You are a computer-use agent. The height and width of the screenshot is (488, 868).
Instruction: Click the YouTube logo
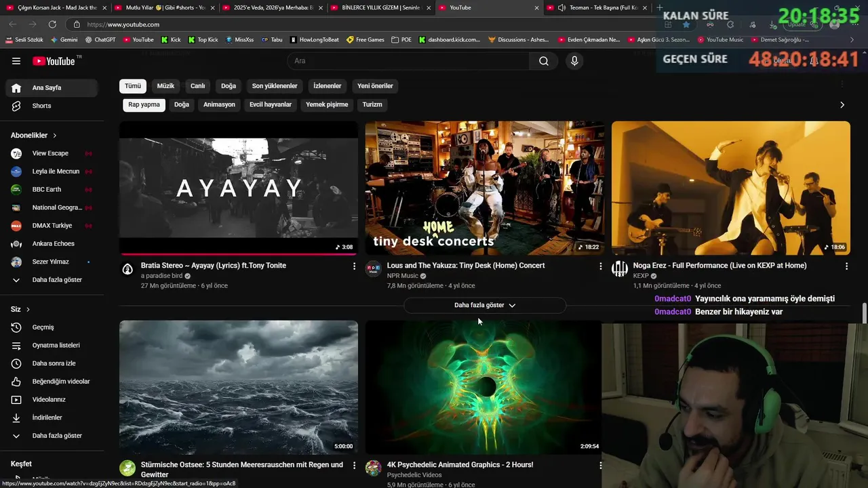[54, 61]
